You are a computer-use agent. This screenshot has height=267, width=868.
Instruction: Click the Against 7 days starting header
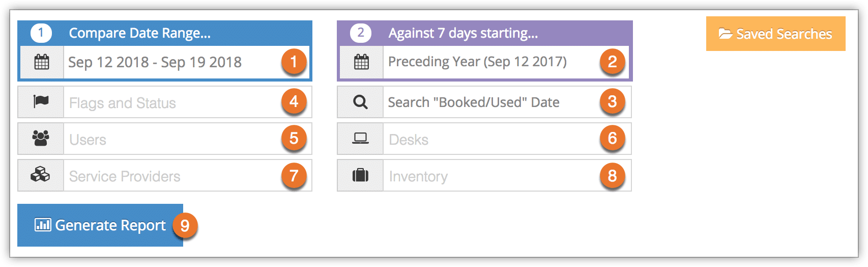coord(485,33)
